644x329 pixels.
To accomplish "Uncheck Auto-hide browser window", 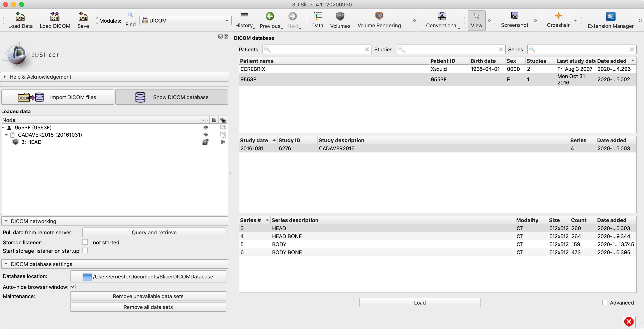I will [x=73, y=287].
